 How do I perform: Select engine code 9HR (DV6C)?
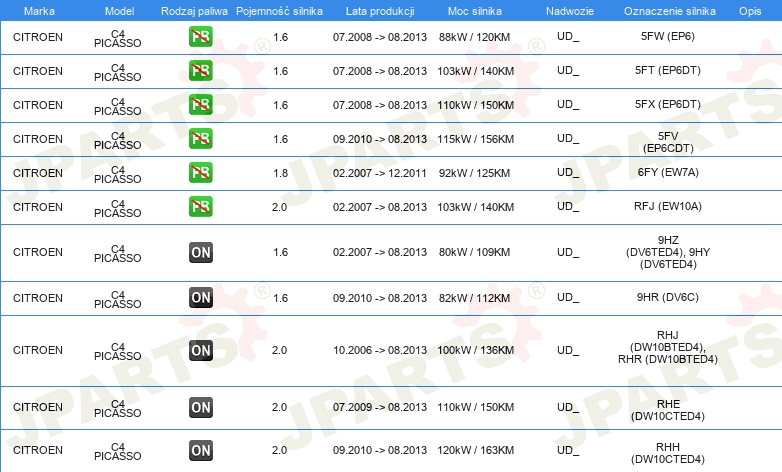point(668,297)
